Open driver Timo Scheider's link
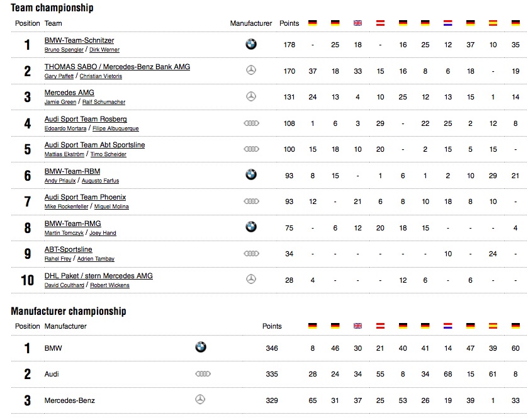 click(x=108, y=154)
